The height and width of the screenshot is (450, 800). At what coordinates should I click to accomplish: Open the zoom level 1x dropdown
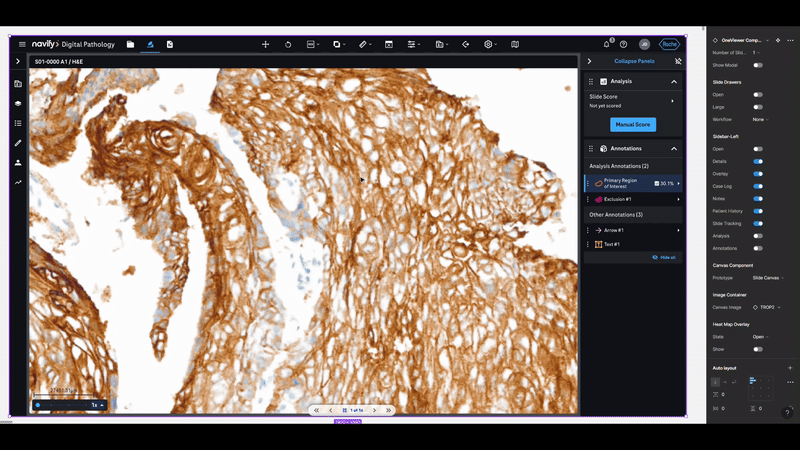click(97, 405)
